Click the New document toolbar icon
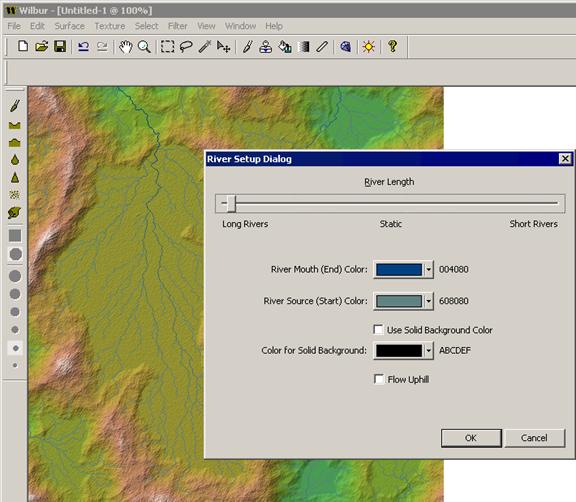 click(23, 47)
